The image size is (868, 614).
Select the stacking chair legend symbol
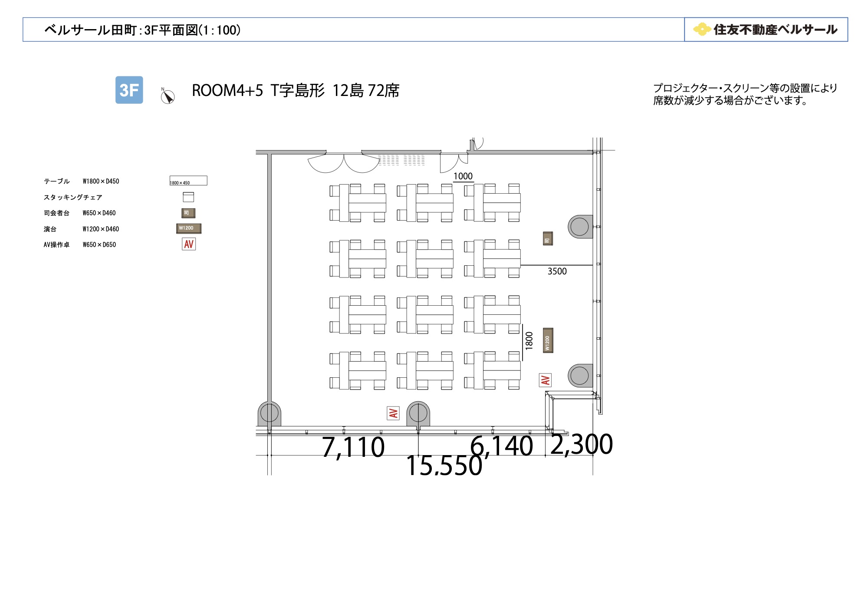188,197
